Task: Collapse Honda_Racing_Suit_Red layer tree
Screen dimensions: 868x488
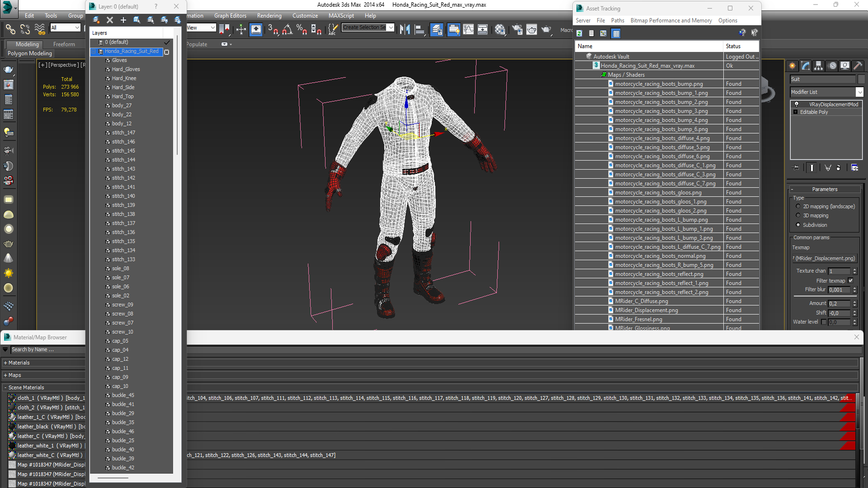Action: [94, 52]
